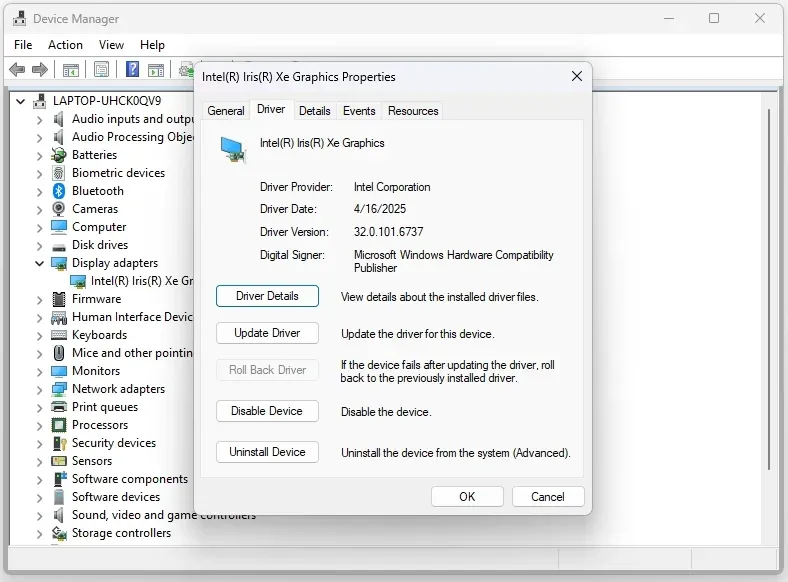Image resolution: width=788 pixels, height=582 pixels.
Task: Switch to the Details tab
Action: pos(314,111)
